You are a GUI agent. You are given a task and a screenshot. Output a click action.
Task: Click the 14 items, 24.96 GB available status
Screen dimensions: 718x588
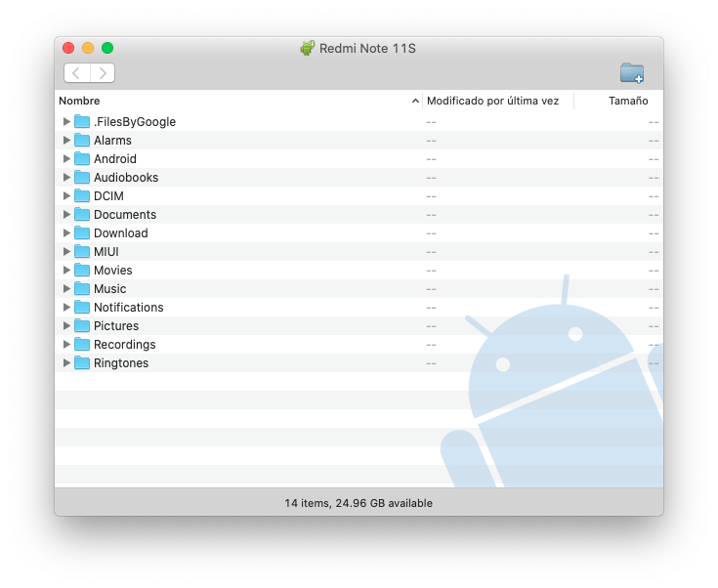pos(359,503)
